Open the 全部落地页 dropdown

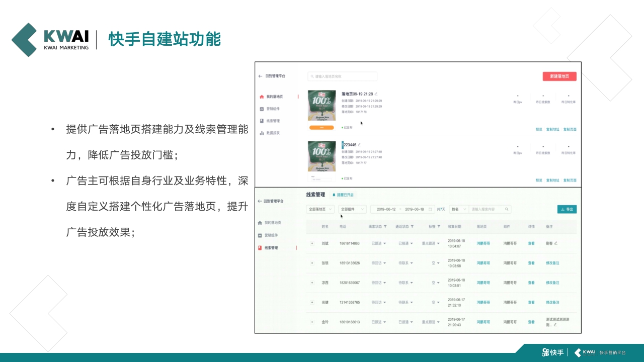point(320,209)
